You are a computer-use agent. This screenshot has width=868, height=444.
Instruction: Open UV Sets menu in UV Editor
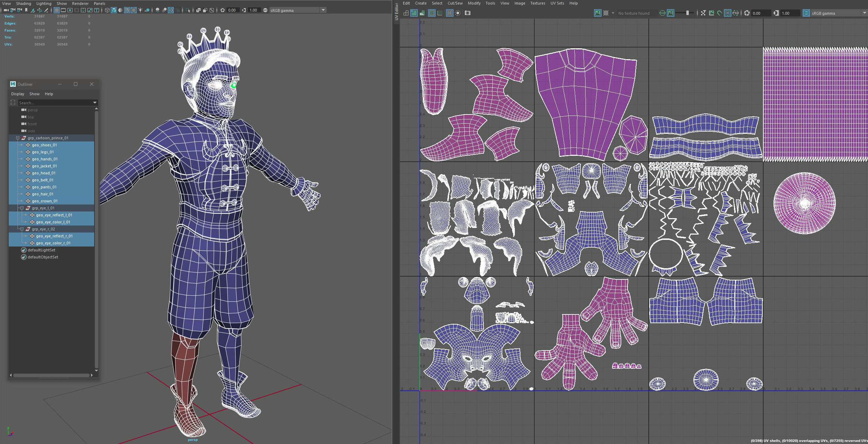[x=557, y=3]
